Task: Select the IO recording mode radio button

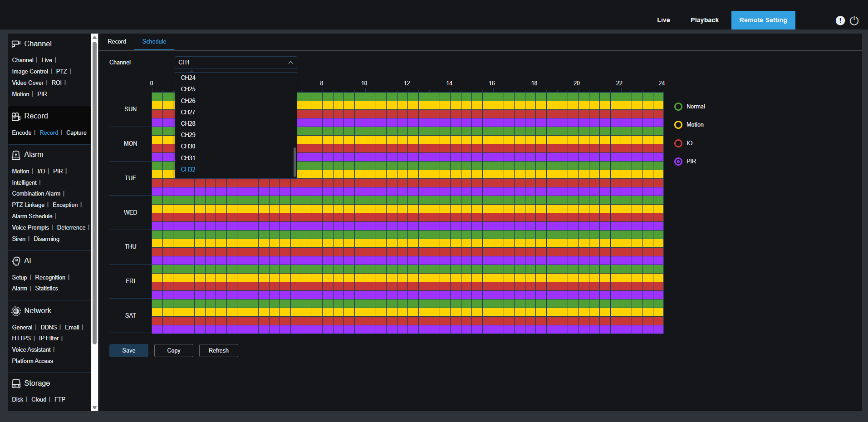Action: pyautogui.click(x=678, y=143)
